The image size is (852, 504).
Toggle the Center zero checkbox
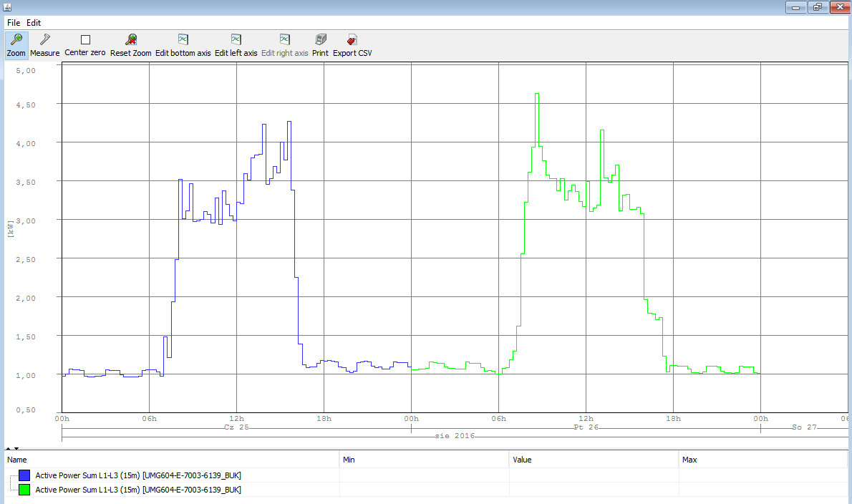point(85,40)
